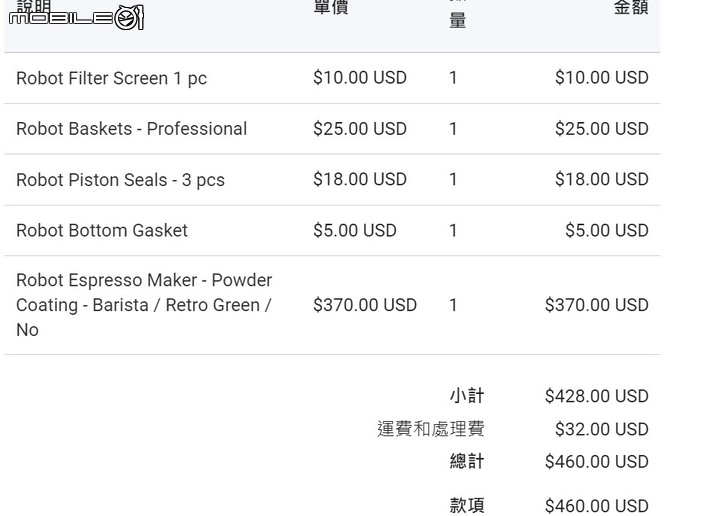Click the Mobile01 watermark logo
The image size is (720, 516).
(x=76, y=18)
